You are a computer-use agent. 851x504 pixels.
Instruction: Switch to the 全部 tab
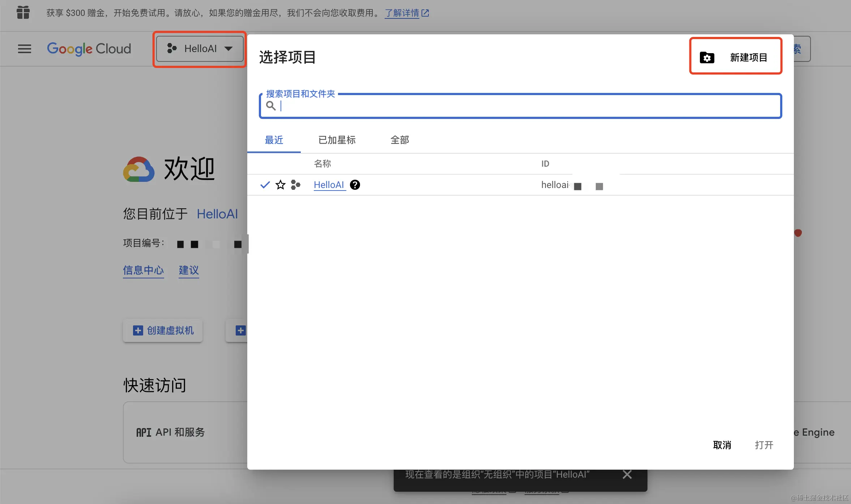399,140
